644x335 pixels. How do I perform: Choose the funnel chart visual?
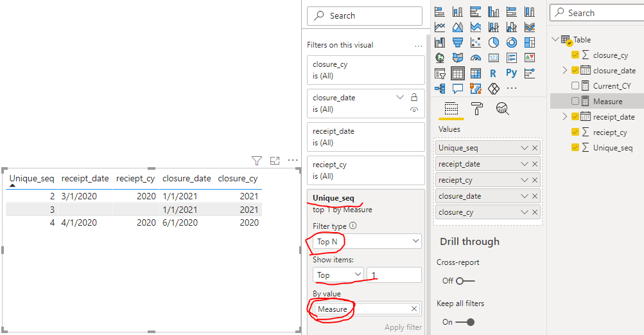(x=458, y=42)
